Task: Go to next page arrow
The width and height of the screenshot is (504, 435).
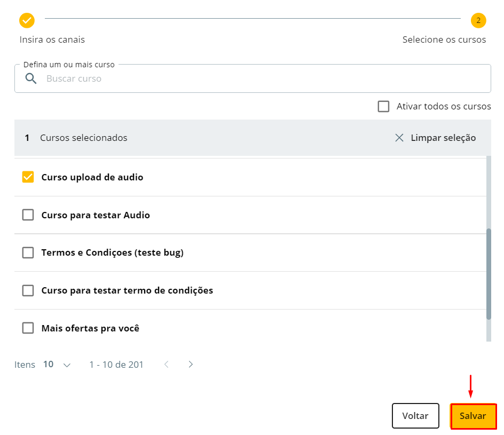Action: (191, 365)
